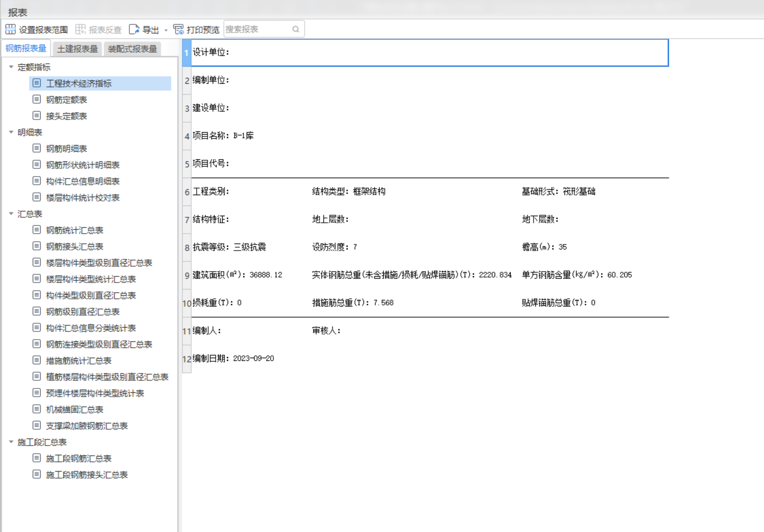The image size is (764, 532).
Task: Click the search magnifier icon
Action: (x=296, y=29)
